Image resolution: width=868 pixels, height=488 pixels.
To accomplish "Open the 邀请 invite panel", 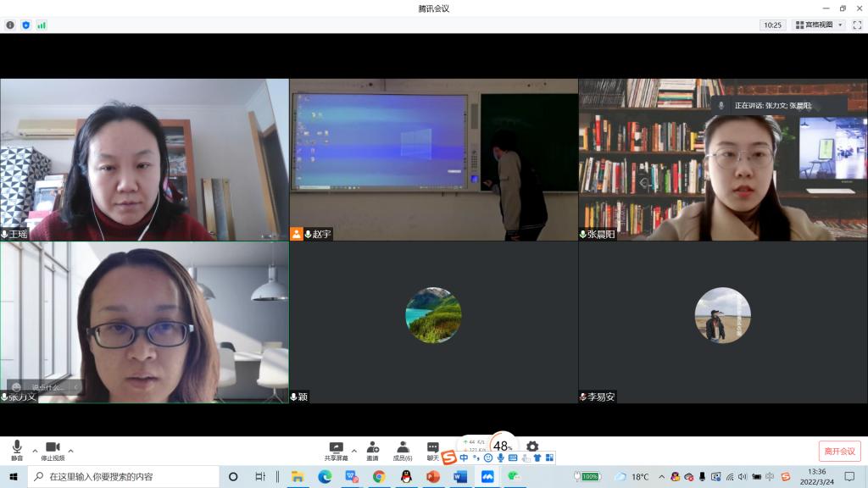I will click(372, 451).
